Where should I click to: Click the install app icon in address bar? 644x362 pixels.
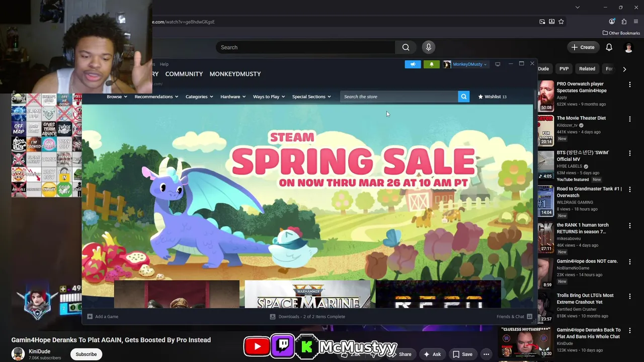click(551, 22)
